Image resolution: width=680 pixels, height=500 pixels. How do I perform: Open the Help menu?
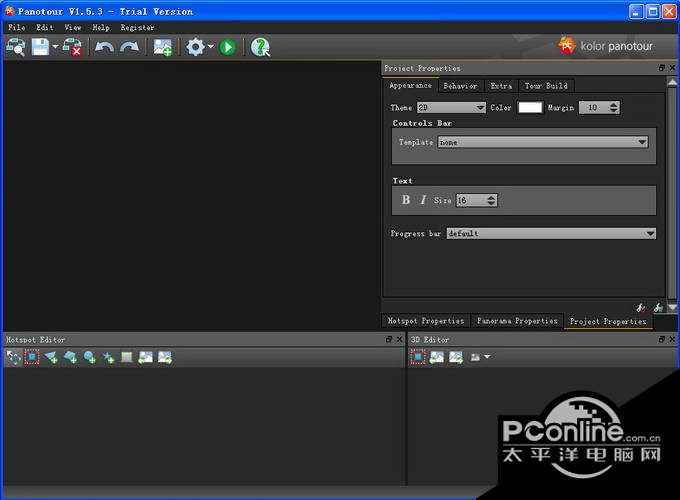(x=101, y=27)
